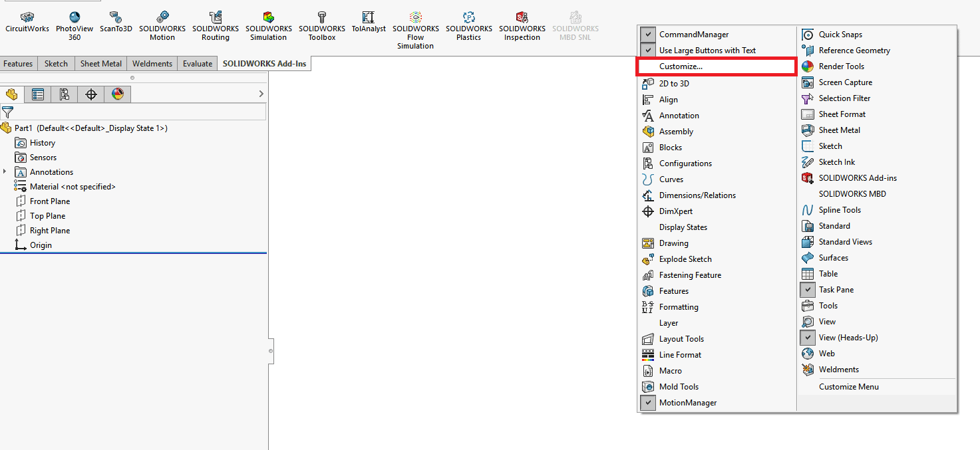The height and width of the screenshot is (450, 980).
Task: Show the Surfaces toolbar
Action: coord(877,258)
